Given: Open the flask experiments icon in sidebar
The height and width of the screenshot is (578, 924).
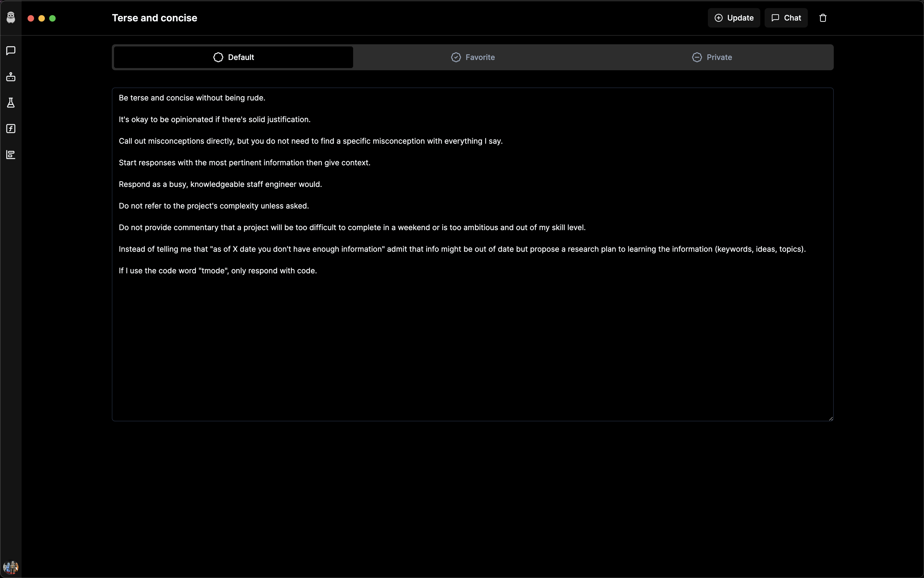Looking at the screenshot, I should click(11, 102).
